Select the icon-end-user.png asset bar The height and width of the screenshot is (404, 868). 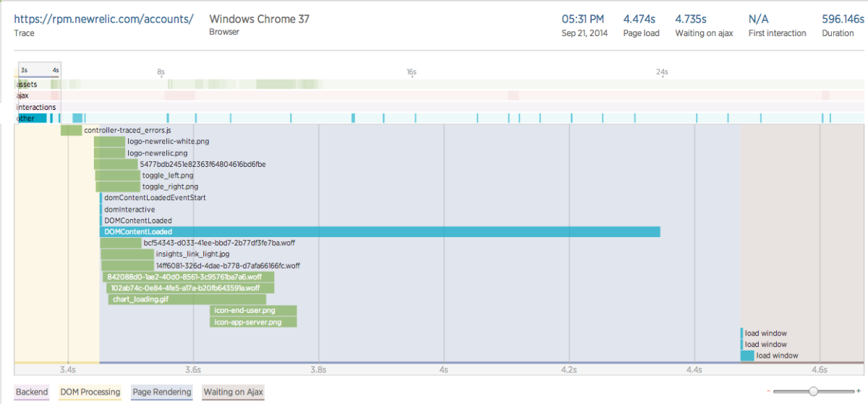253,311
